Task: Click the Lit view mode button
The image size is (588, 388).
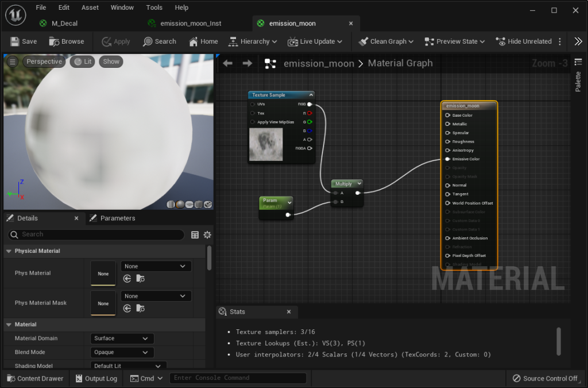Action: tap(83, 62)
